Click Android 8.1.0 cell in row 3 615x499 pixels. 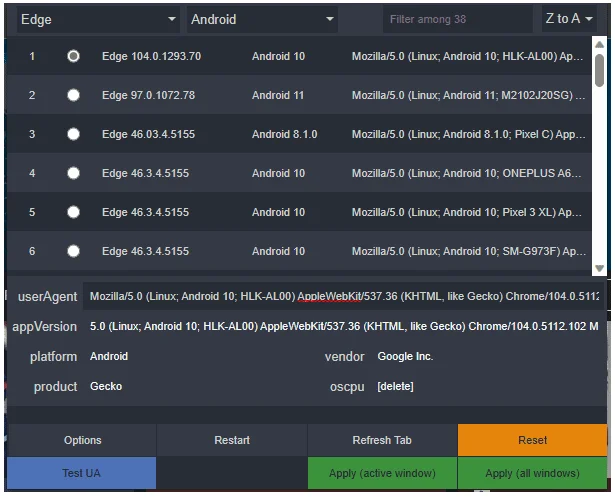pyautogui.click(x=284, y=134)
